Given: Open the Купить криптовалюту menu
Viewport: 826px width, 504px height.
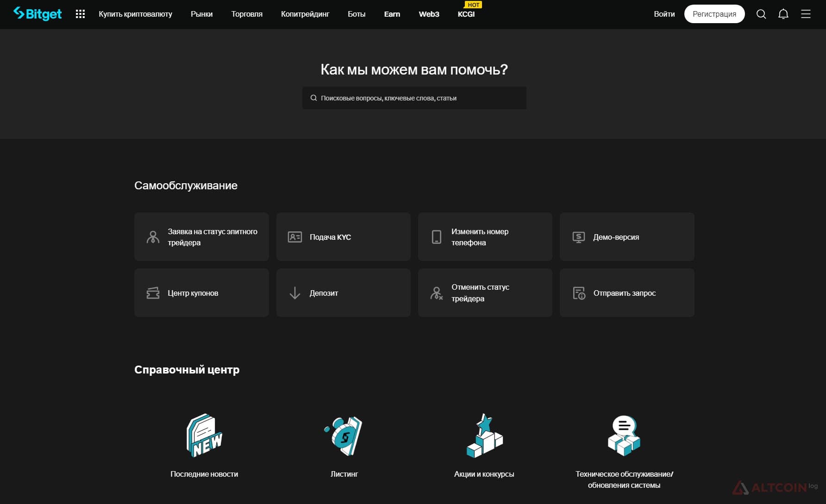Looking at the screenshot, I should pos(135,14).
